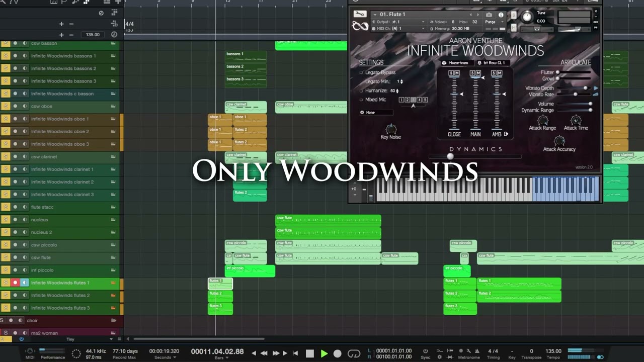Toggle Kontakt instrument solo S button
This screenshot has height=362, width=644.
pos(513,15)
